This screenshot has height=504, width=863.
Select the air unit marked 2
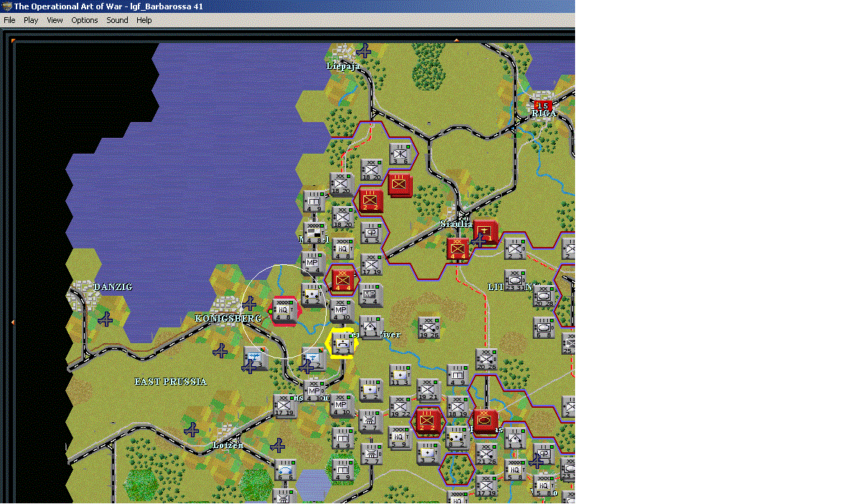pyautogui.click(x=313, y=358)
